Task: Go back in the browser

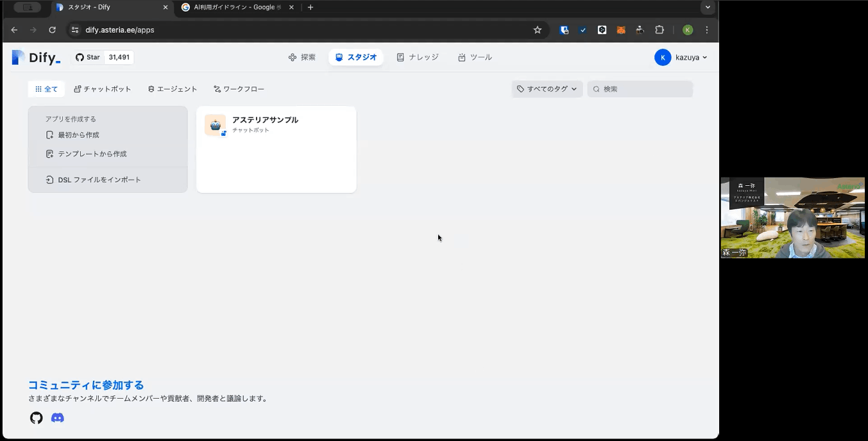Action: tap(14, 30)
